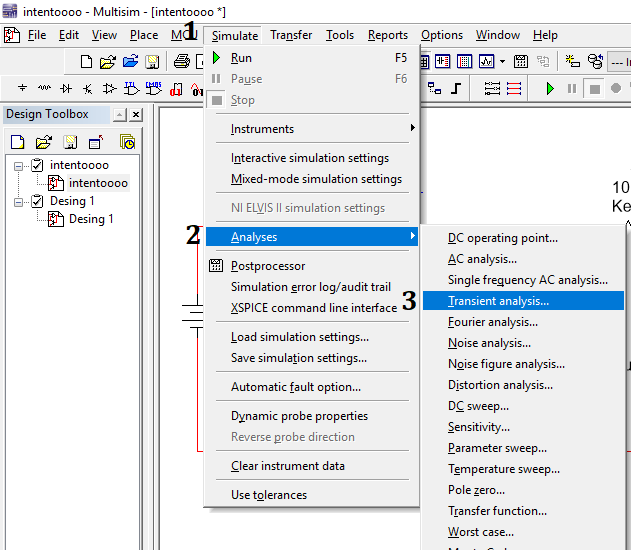Select Worst case analysis
Viewport: 631px width, 550px height.
pyautogui.click(x=523, y=532)
